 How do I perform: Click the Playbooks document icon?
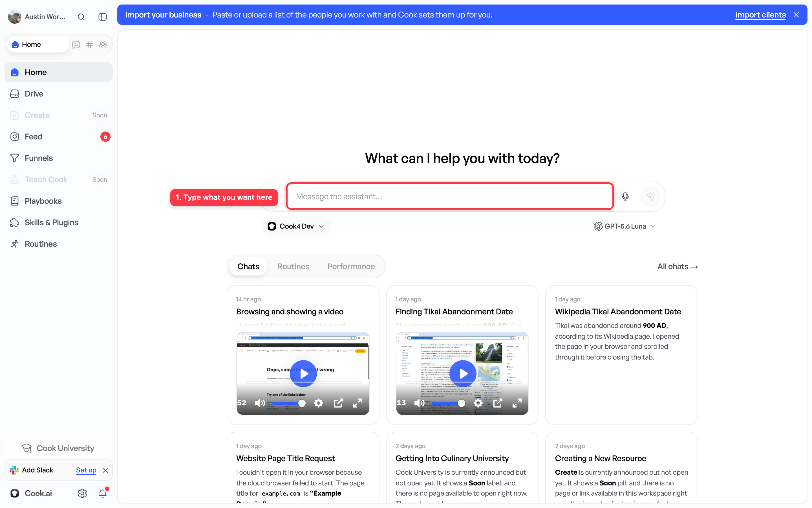[15, 201]
